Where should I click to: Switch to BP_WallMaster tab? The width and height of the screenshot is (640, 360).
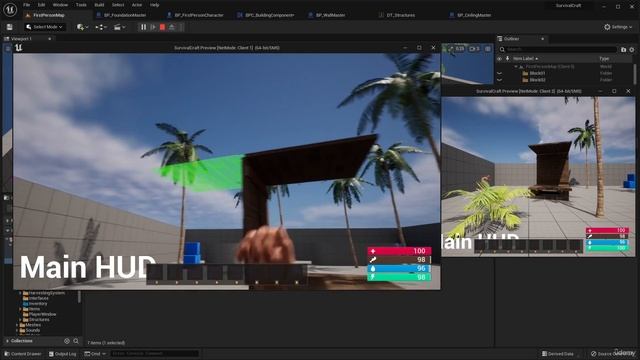tap(330, 15)
